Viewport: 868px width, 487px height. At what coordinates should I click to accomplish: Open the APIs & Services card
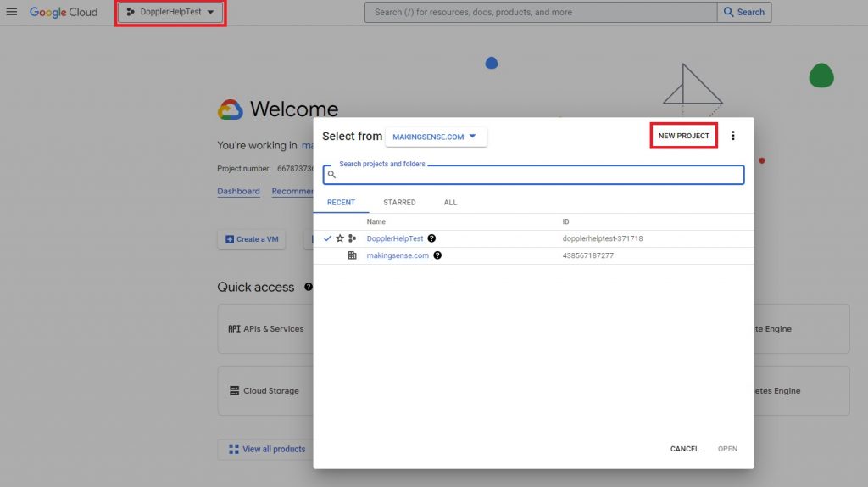point(265,328)
